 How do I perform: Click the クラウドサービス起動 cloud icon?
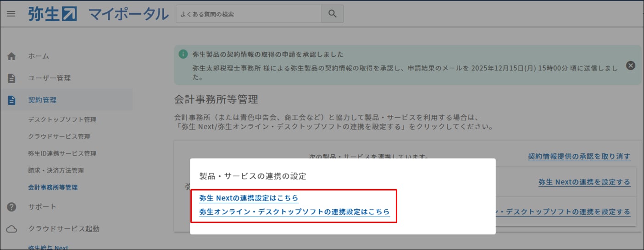click(x=11, y=229)
